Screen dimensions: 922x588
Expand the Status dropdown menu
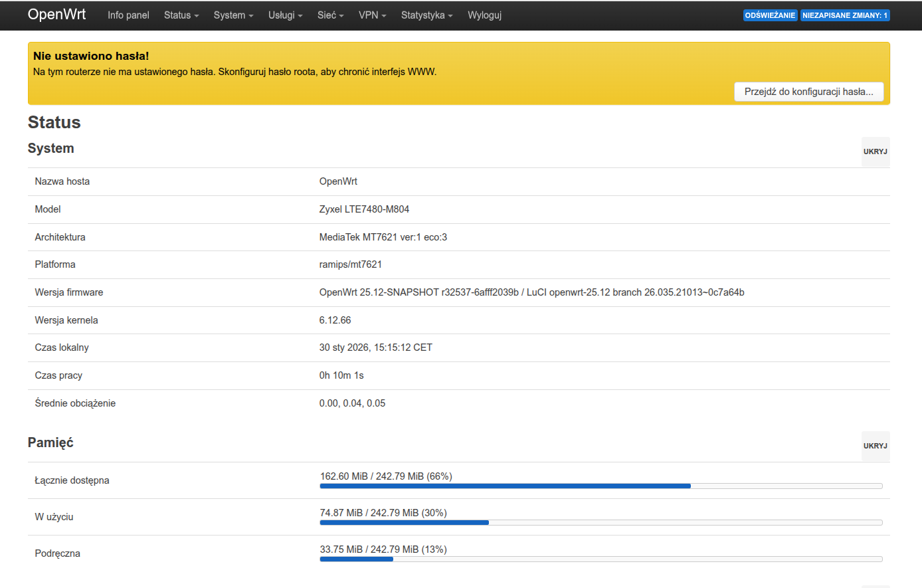pyautogui.click(x=181, y=15)
